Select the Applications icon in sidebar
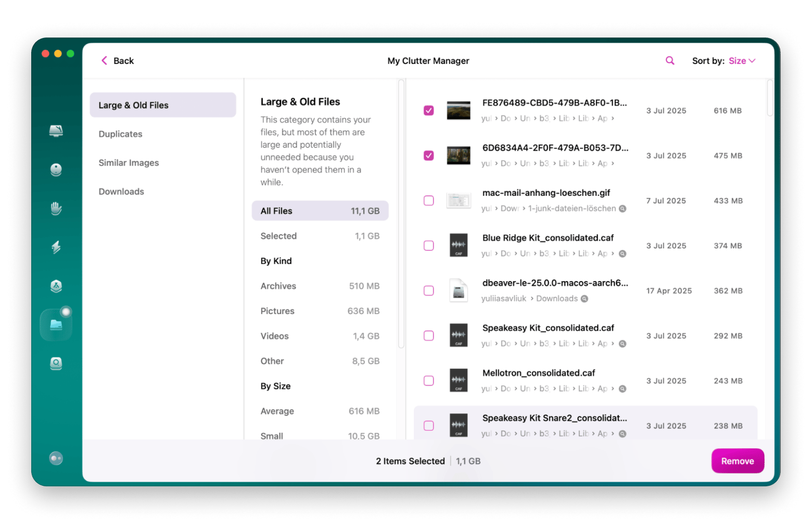 click(x=56, y=286)
